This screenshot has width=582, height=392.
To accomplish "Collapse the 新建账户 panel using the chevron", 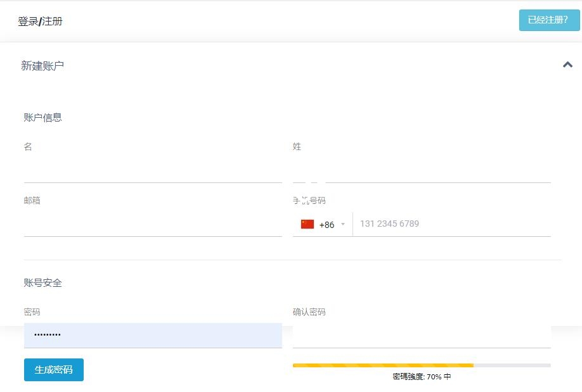I will click(567, 65).
